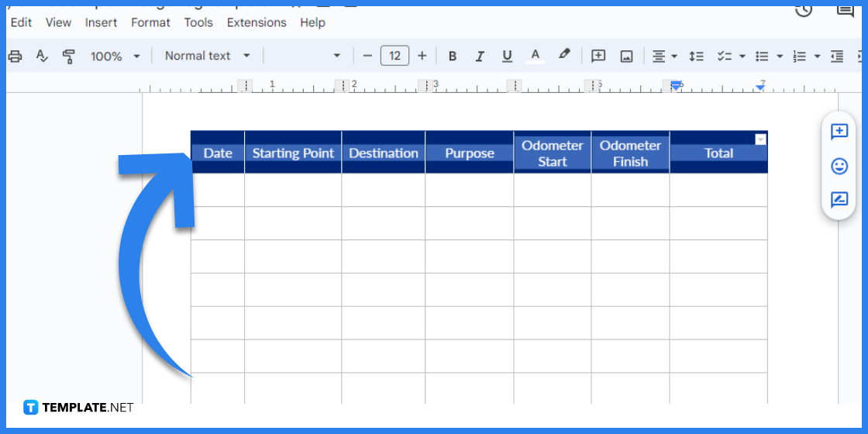Screen dimensions: 868x434
Task: Toggle italic formatting
Action: (480, 56)
